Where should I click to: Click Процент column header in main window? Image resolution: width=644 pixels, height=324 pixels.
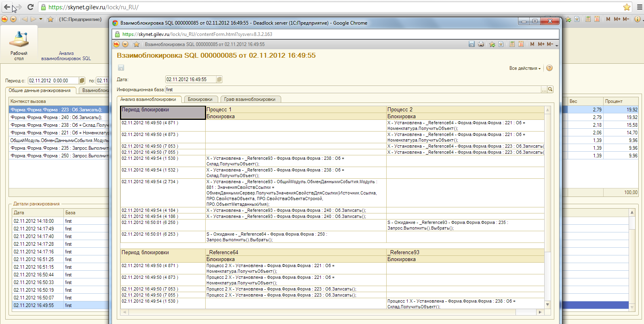621,101
